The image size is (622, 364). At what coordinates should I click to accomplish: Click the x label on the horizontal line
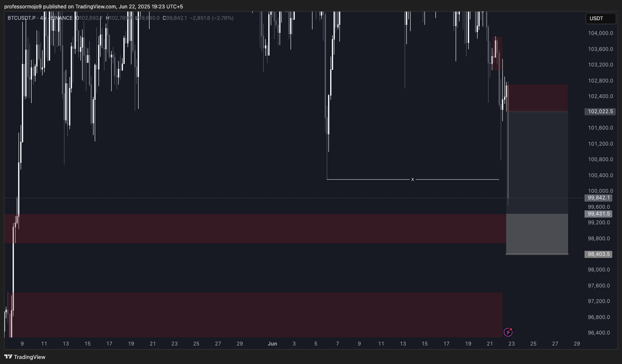(x=413, y=179)
